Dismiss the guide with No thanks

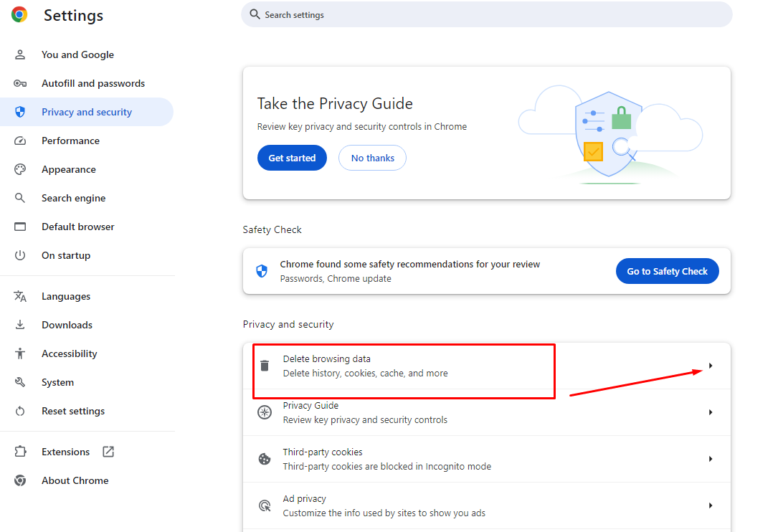373,158
